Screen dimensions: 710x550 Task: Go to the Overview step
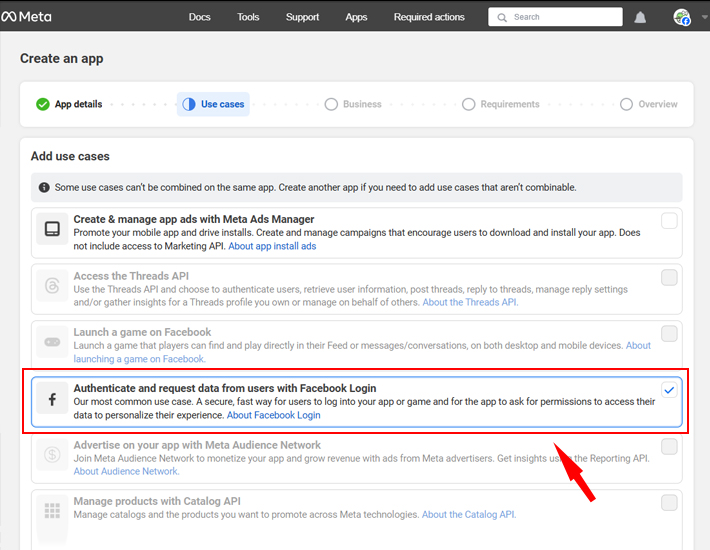pos(649,104)
